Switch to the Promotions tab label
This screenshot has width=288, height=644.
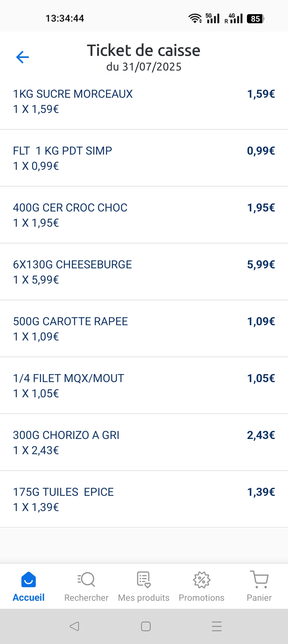point(202,598)
